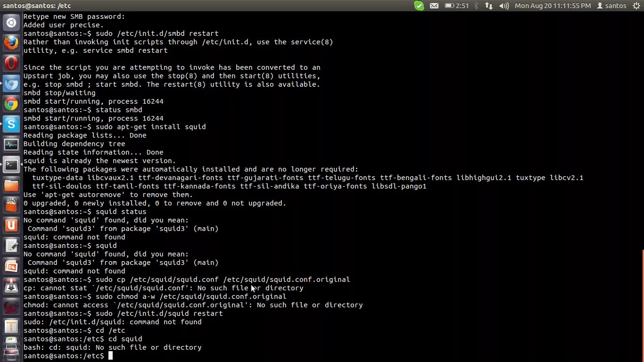Click the dark red globe launcher icon

tap(11, 307)
